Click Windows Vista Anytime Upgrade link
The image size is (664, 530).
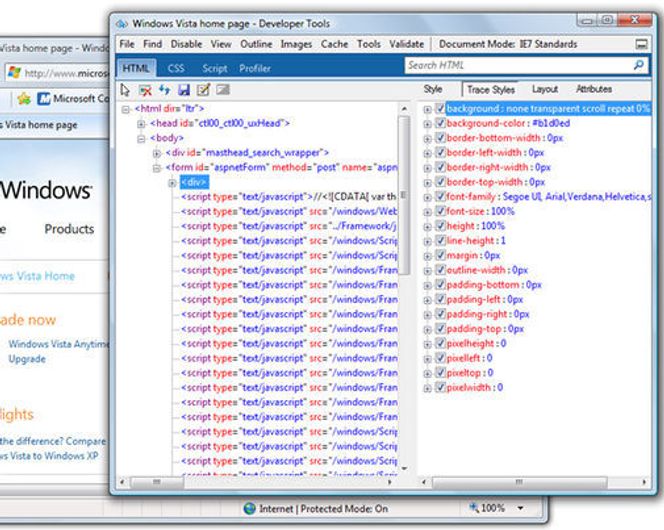click(58, 351)
